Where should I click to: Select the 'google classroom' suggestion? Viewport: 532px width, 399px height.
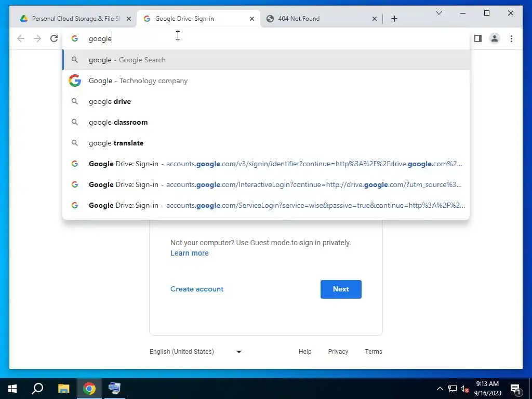267,122
